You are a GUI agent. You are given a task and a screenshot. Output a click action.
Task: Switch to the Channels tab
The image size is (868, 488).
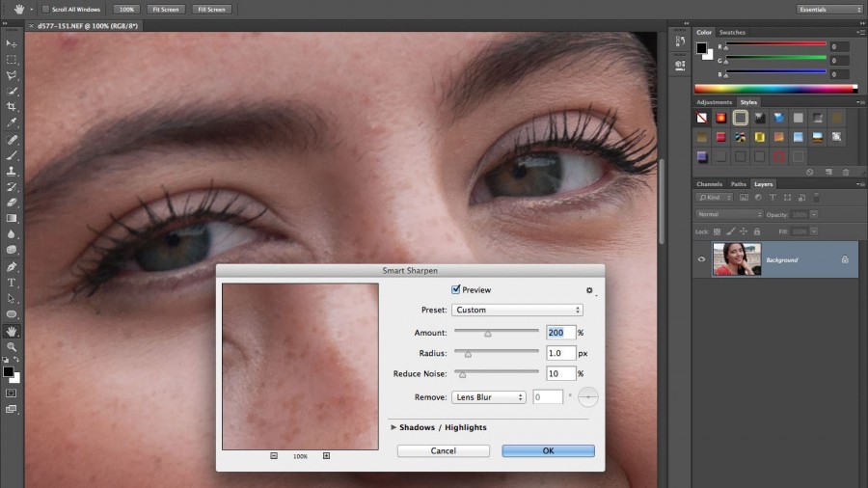(709, 184)
